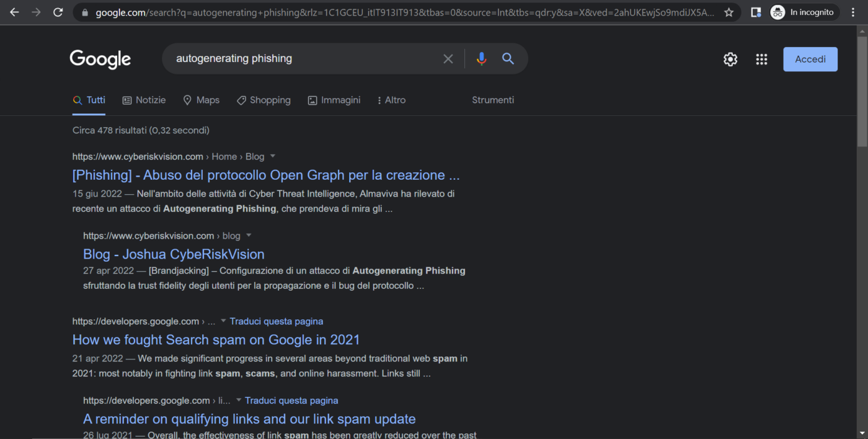Bookmark this page with the star
Screen dimensions: 868x439
729,12
